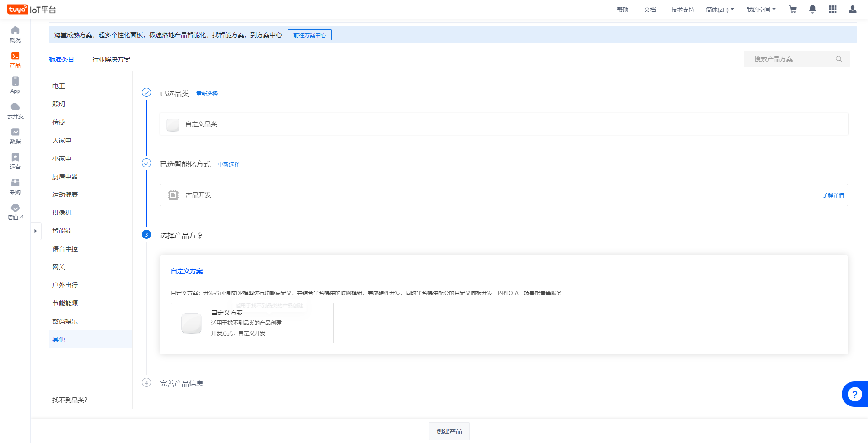Select the 其他 category

click(x=90, y=339)
